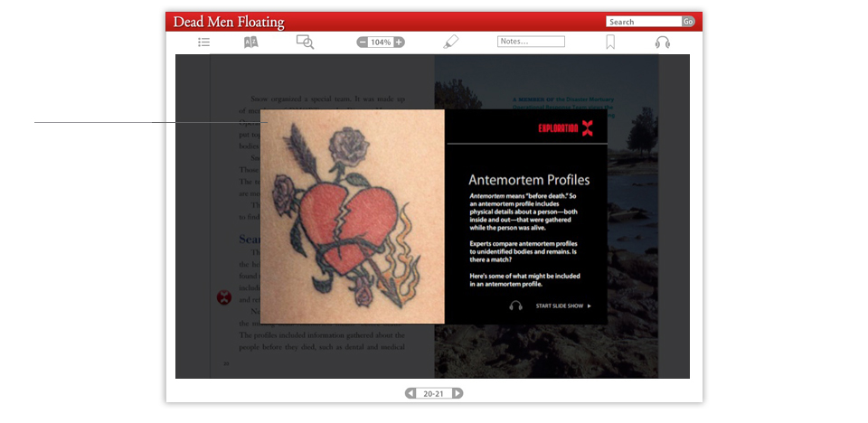Zoom in with the plus button
868x423 pixels.
pyautogui.click(x=399, y=42)
